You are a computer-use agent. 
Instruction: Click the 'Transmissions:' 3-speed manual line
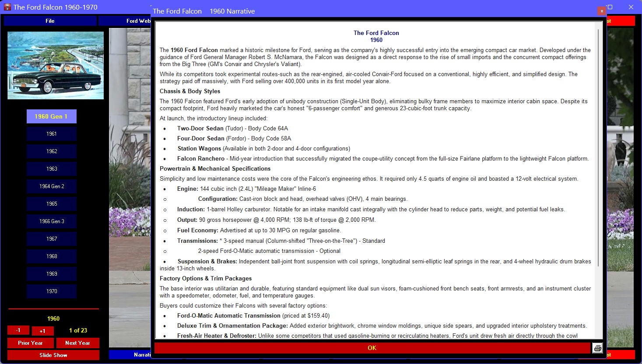[x=281, y=241]
